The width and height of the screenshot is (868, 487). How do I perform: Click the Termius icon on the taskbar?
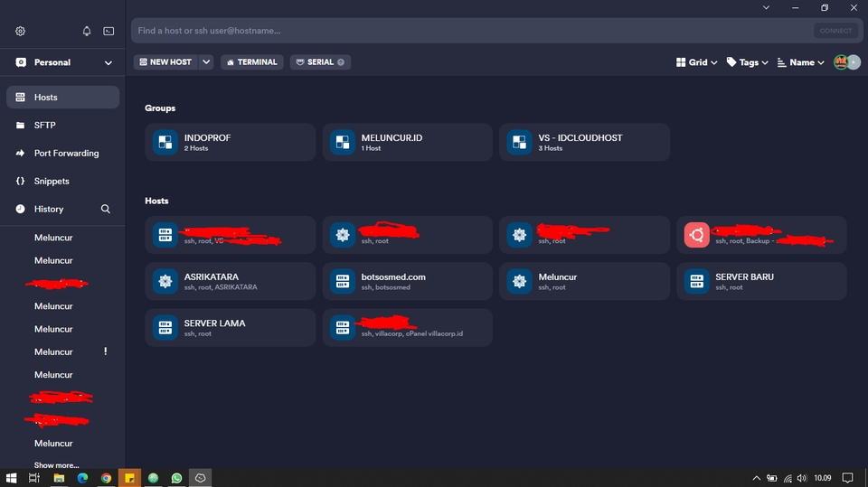click(201, 478)
